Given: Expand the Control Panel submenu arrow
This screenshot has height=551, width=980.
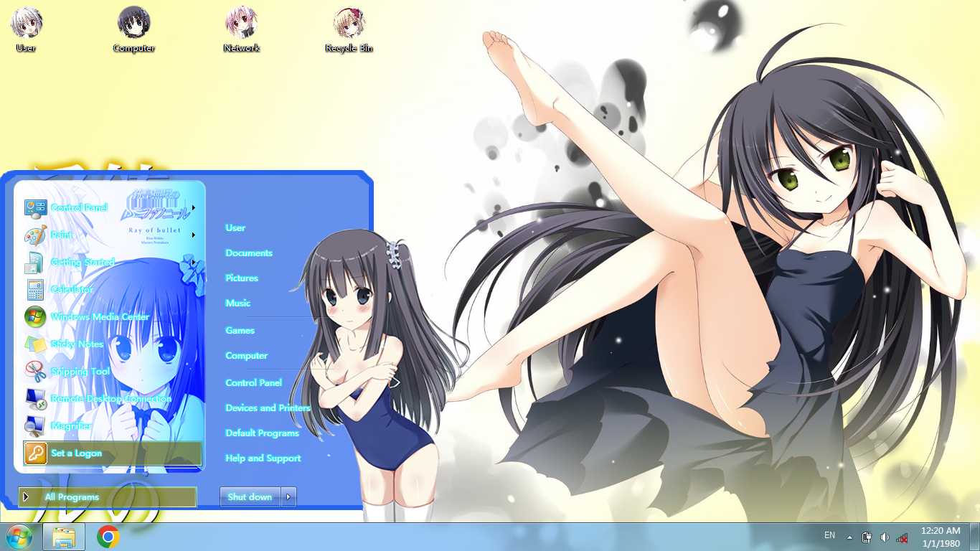Looking at the screenshot, I should pos(194,207).
